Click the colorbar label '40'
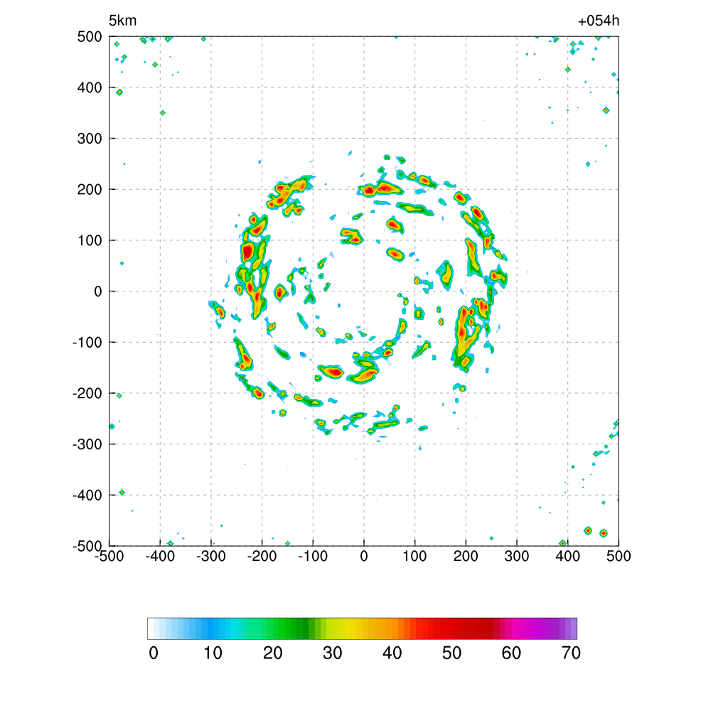This screenshot has height=728, width=728. [x=392, y=653]
